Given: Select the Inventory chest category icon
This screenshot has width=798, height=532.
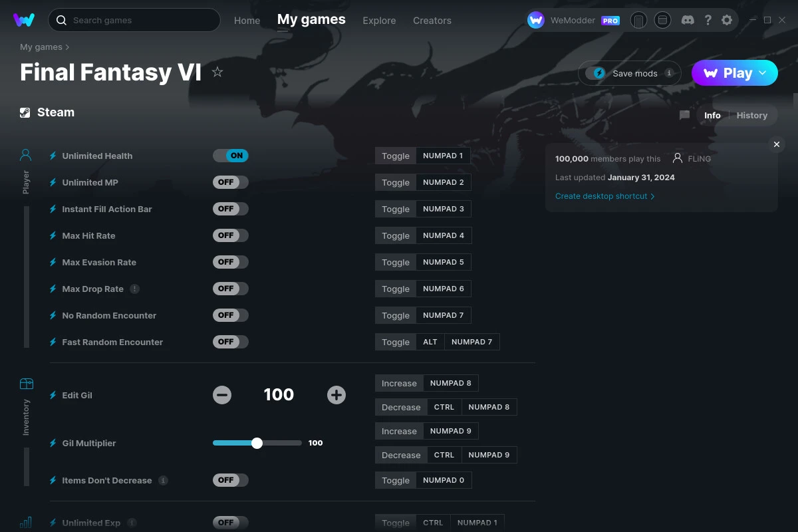Looking at the screenshot, I should (26, 384).
